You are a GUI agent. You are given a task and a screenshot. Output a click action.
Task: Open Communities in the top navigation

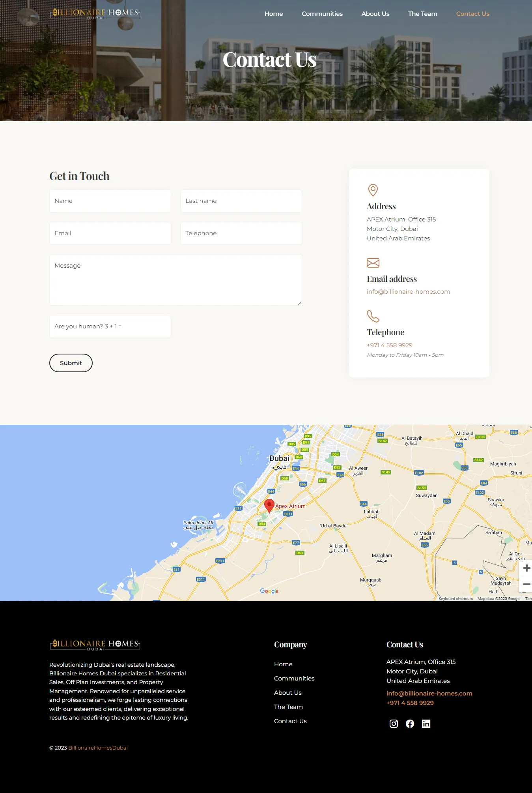322,14
